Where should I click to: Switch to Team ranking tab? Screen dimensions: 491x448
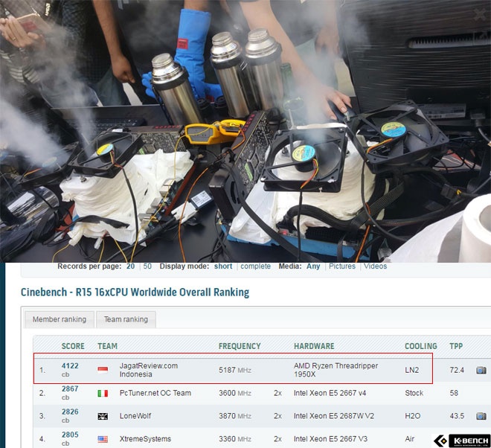(x=126, y=319)
